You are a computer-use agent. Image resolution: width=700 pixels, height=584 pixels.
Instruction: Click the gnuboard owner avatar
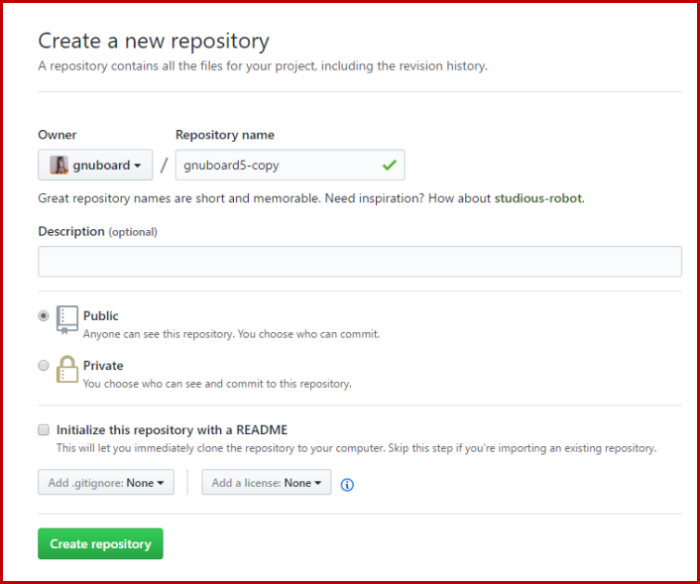58,165
